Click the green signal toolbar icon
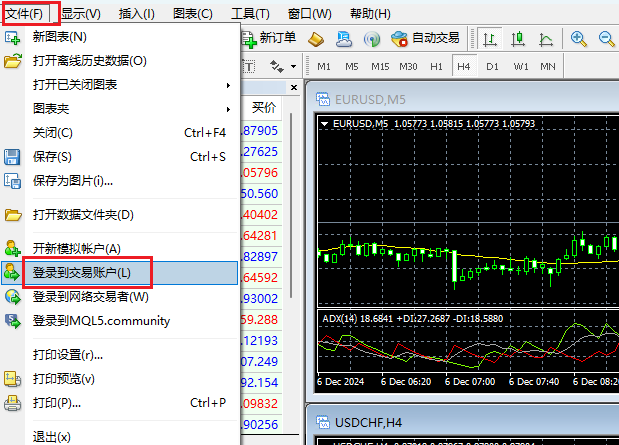 (372, 39)
